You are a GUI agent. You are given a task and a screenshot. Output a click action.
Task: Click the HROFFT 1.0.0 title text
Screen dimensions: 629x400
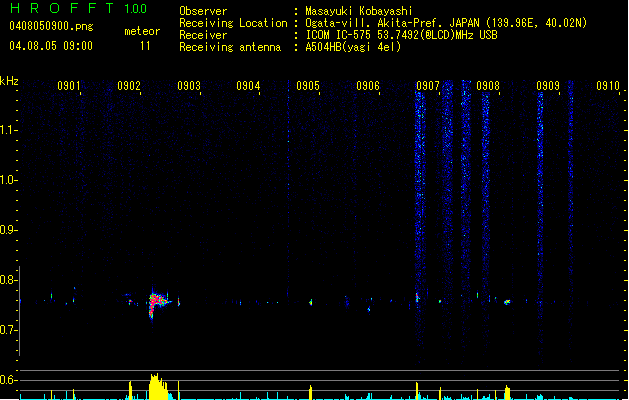point(78,8)
